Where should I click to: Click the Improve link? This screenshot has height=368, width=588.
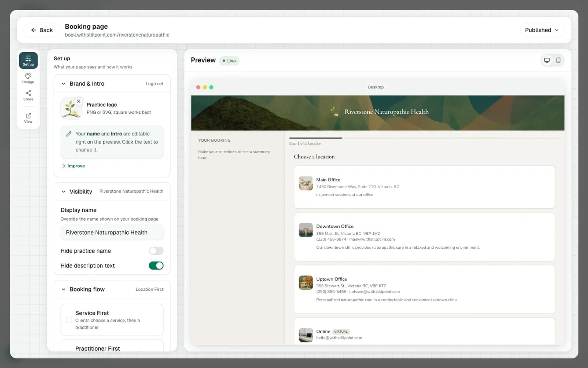(76, 166)
